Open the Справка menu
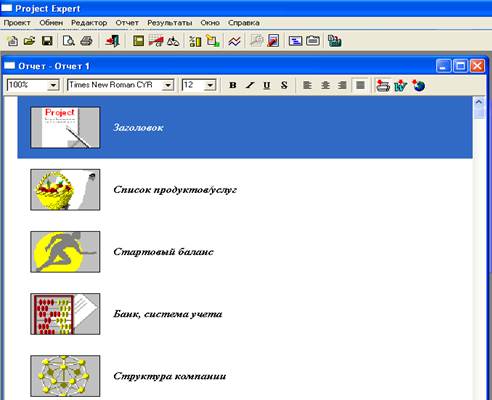The image size is (492, 400). 244,23
